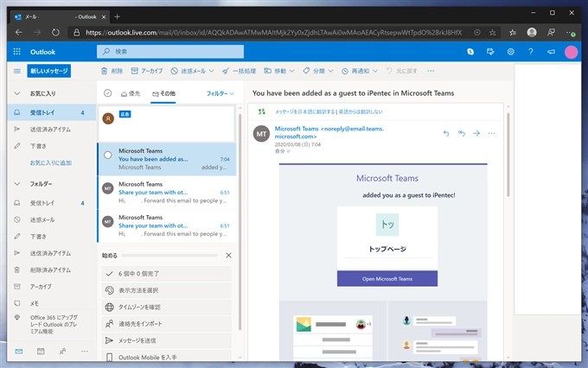Open more toolbar actions ellipsis
This screenshot has width=588, height=368.
431,71
